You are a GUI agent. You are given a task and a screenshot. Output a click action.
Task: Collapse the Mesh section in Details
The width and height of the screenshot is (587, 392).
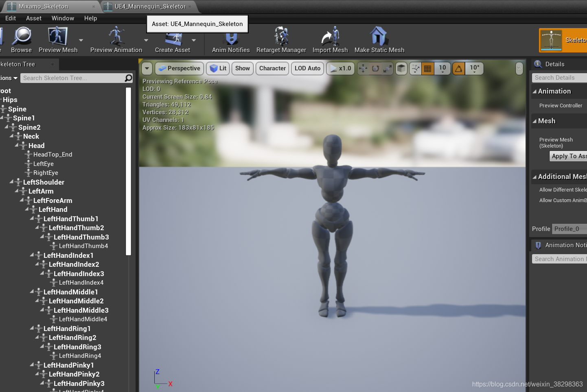[x=534, y=121]
